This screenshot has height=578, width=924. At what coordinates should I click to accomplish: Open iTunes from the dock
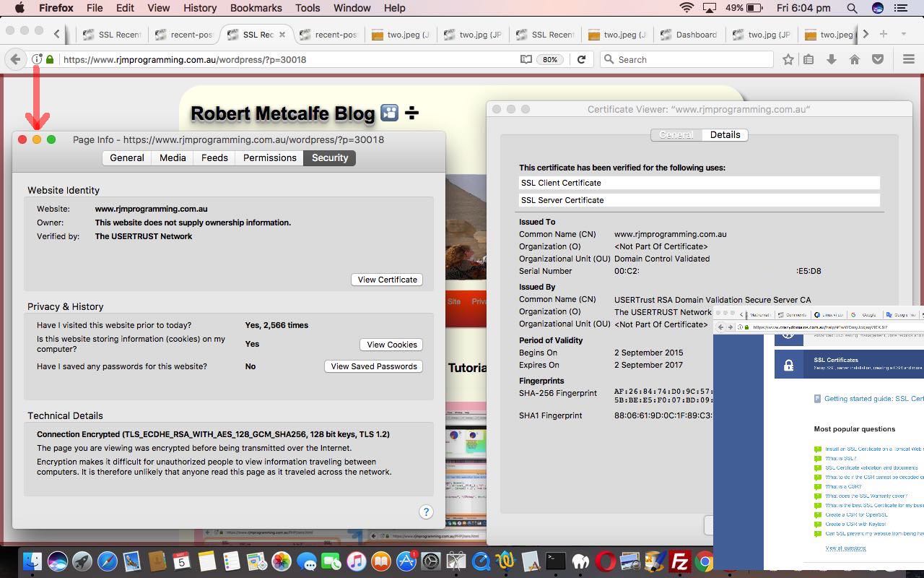356,561
